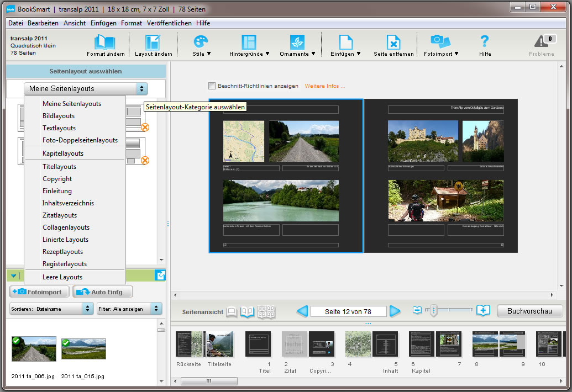Image resolution: width=572 pixels, height=392 pixels.
Task: Click the Seite entfernen icon
Action: tap(393, 43)
